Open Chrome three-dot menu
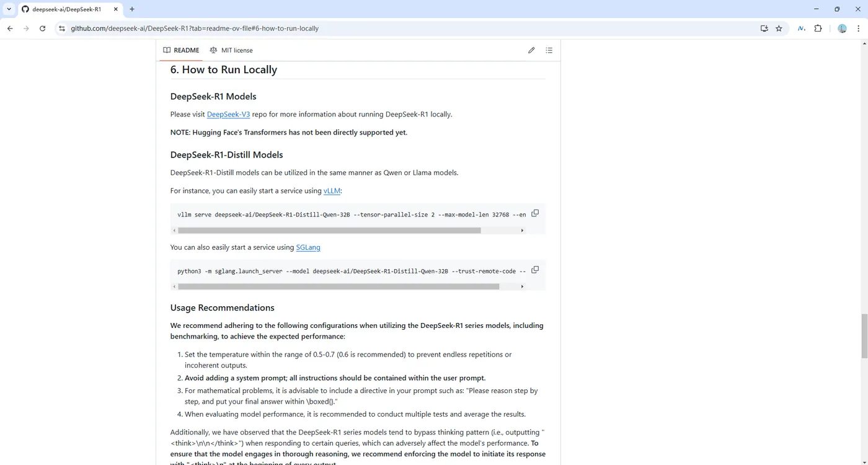Screen dimensions: 868x465 858,29
